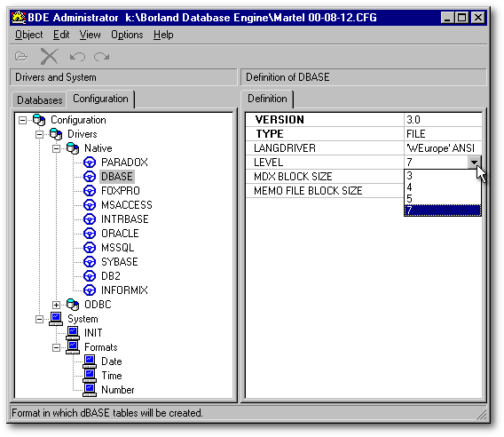Viewport: 504px width, 437px height.
Task: Close the BDE Administrator window
Action: (x=478, y=17)
